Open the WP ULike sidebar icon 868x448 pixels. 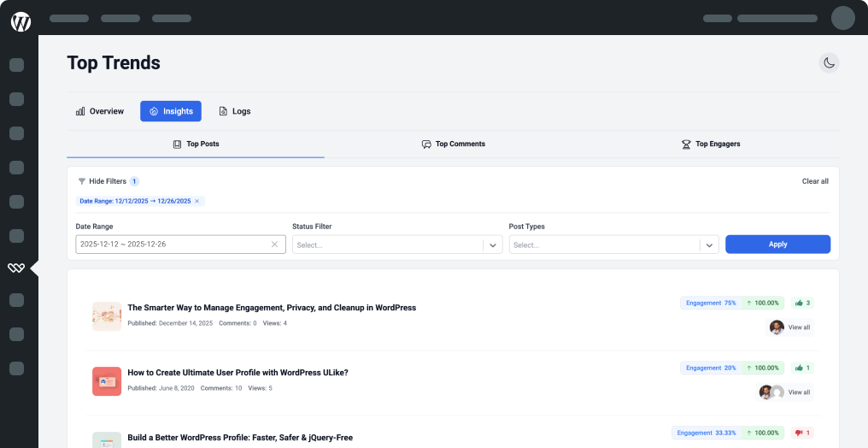tap(16, 268)
